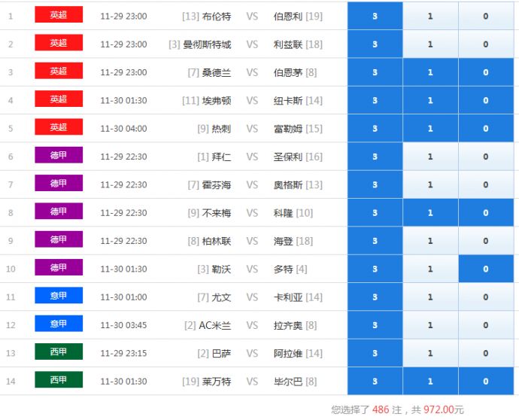Toggle the 3 option for 不来梅 vs 科隆
The width and height of the screenshot is (519, 420).
click(x=375, y=213)
